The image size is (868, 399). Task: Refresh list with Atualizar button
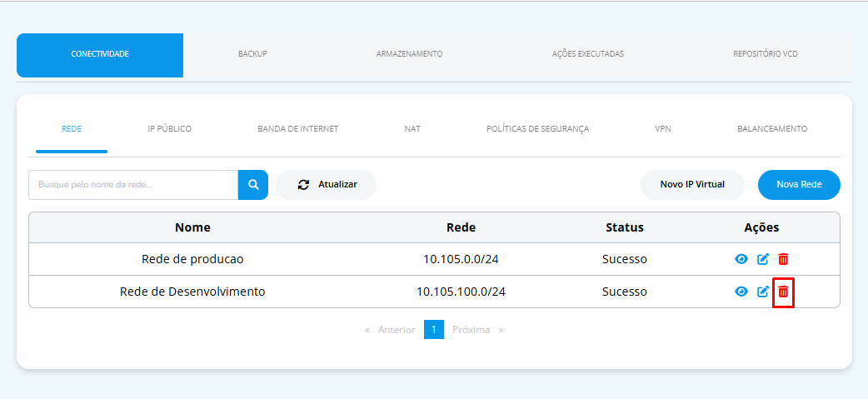click(x=326, y=185)
